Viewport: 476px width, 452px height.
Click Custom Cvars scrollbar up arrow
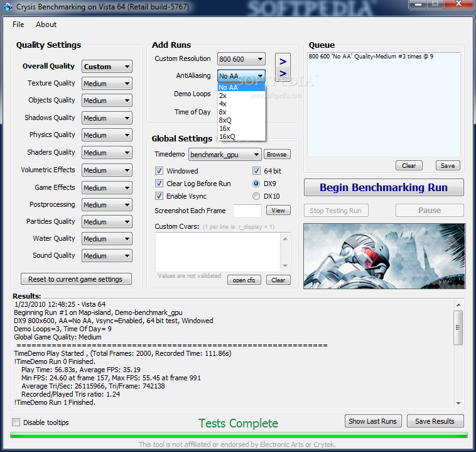pos(285,239)
